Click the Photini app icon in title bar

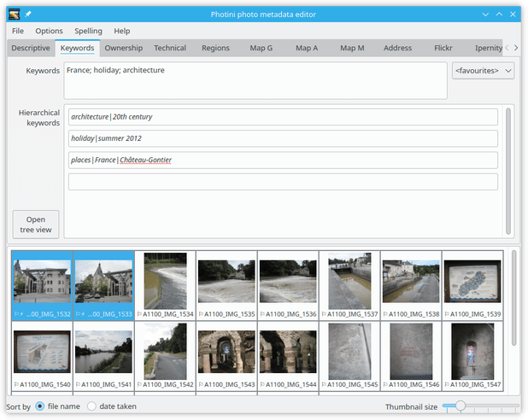pyautogui.click(x=15, y=15)
